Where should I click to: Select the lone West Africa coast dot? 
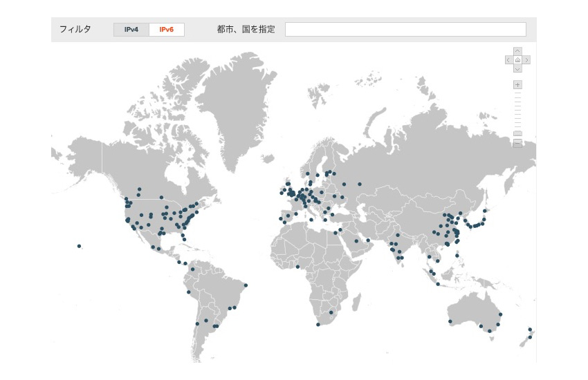tap(298, 267)
